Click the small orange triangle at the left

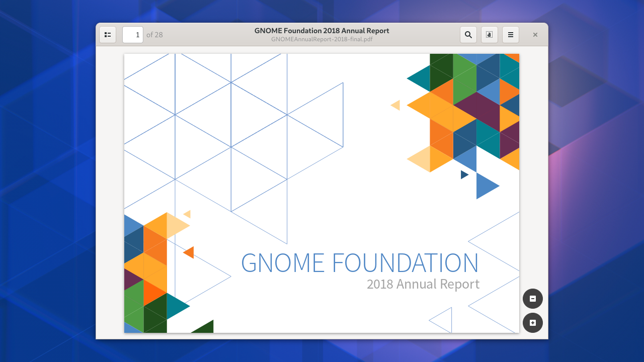click(x=190, y=252)
